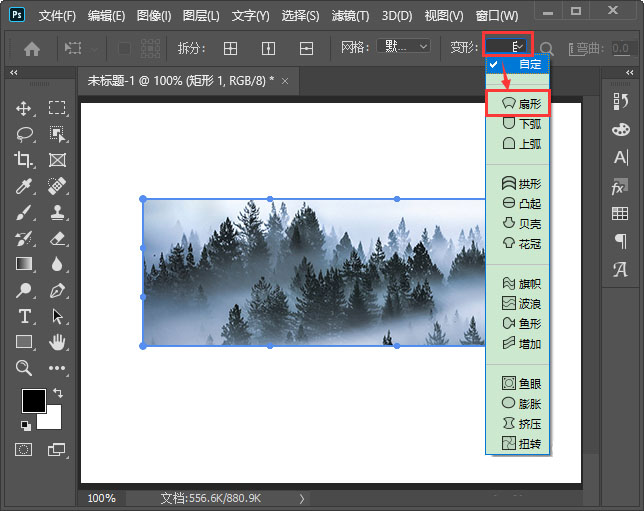The width and height of the screenshot is (644, 511).
Task: Select the History Brush tool
Action: pyautogui.click(x=23, y=239)
